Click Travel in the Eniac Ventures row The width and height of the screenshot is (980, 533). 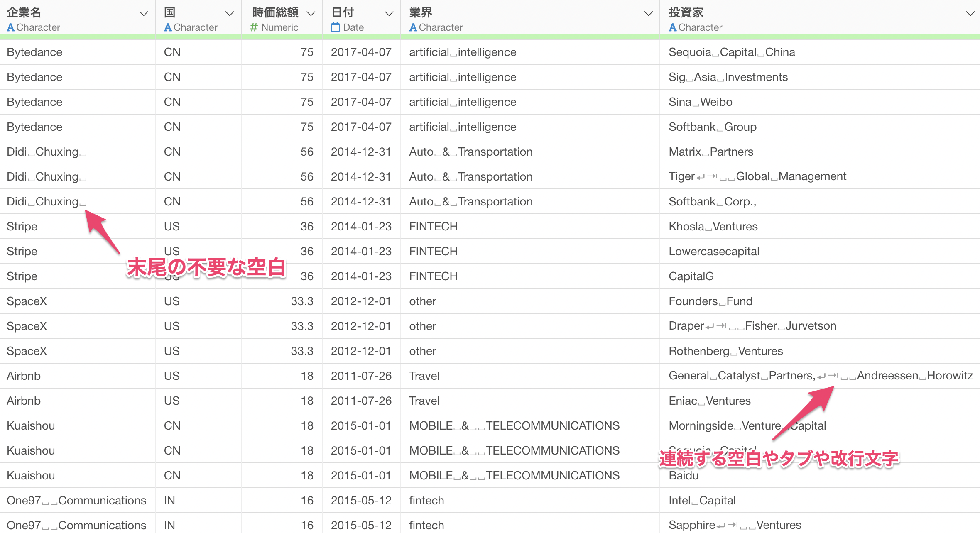pyautogui.click(x=424, y=401)
